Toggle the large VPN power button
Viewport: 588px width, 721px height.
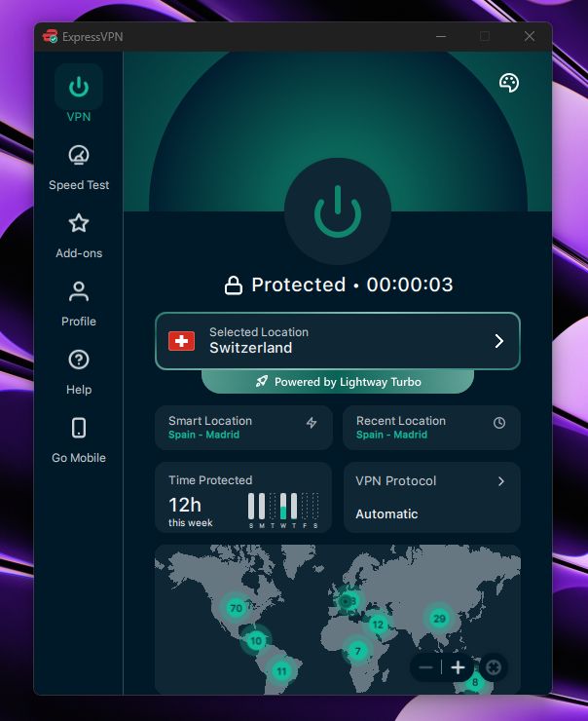338,211
